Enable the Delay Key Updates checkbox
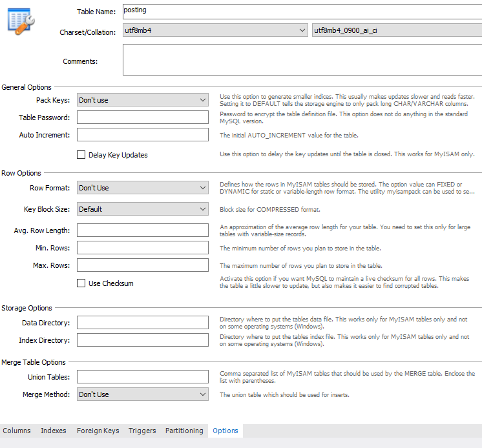This screenshot has height=448, width=482. (81, 155)
